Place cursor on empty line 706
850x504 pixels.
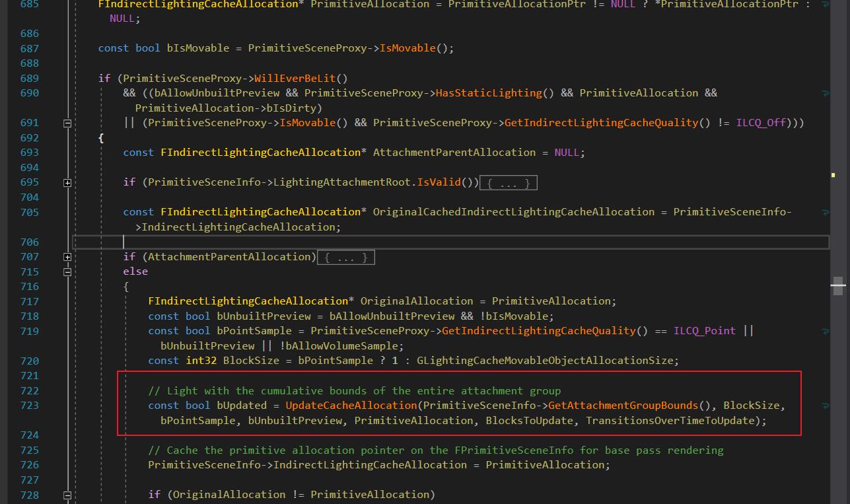(x=450, y=242)
